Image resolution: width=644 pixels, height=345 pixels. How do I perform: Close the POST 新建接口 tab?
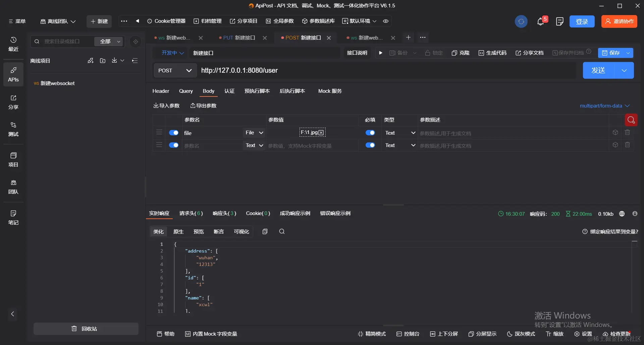point(329,38)
